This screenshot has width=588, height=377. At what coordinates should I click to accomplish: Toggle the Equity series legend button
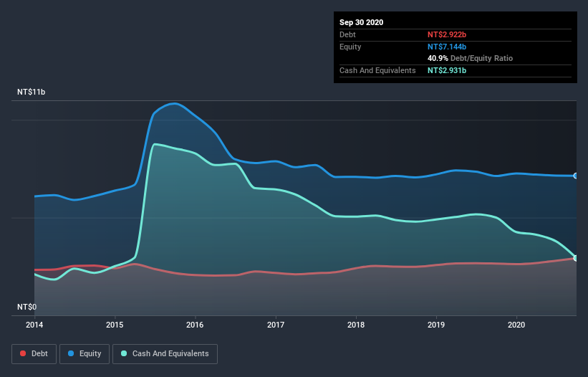[x=85, y=354]
